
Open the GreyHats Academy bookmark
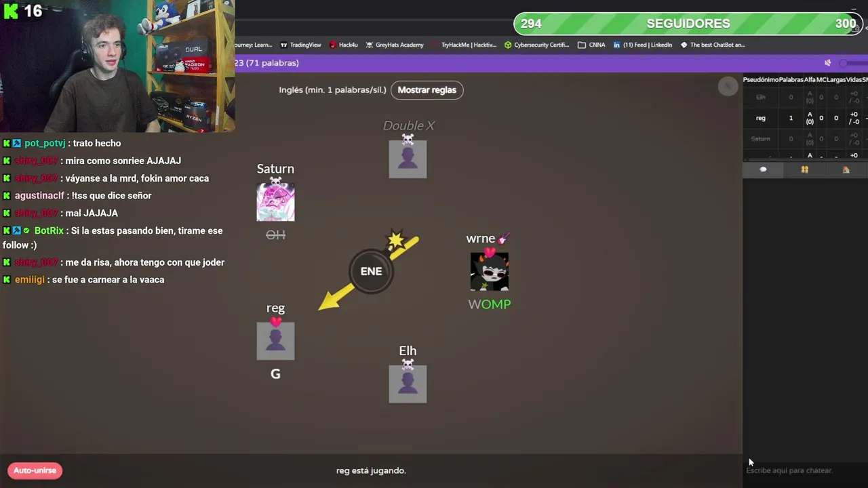tap(395, 45)
